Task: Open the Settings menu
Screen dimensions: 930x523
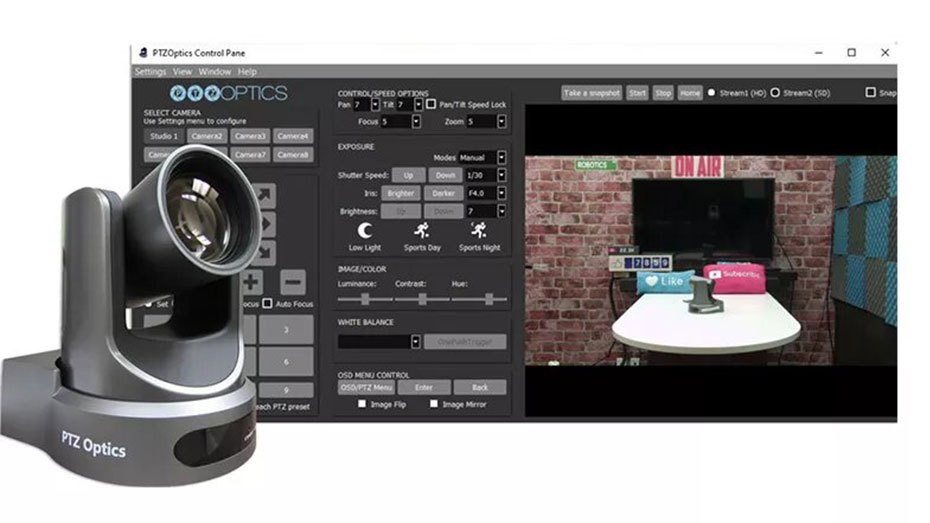Action: [151, 72]
